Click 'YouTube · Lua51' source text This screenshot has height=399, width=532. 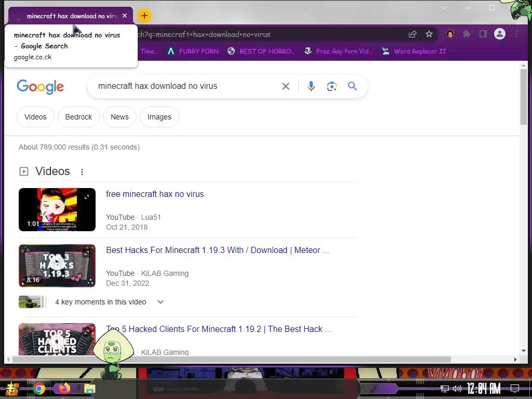click(134, 217)
